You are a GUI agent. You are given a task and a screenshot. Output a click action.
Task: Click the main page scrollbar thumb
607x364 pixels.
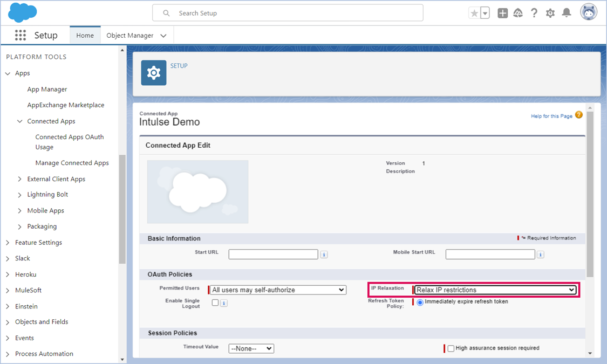pos(590,194)
